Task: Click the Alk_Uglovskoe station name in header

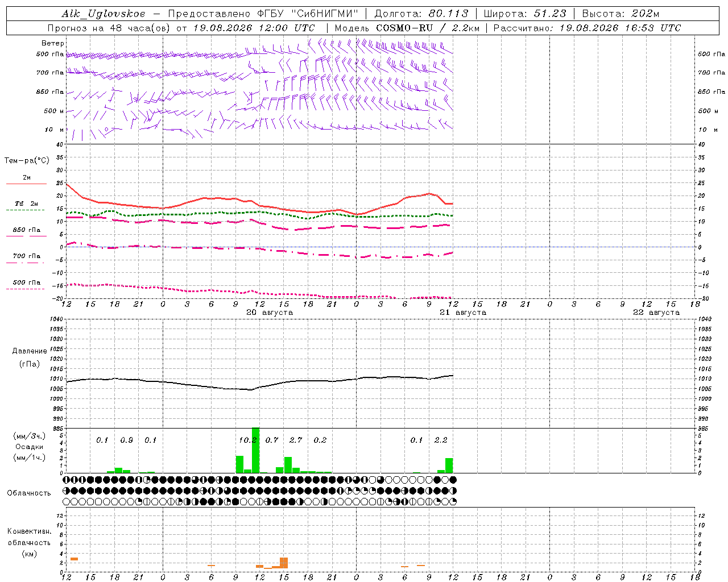Action: [x=104, y=14]
